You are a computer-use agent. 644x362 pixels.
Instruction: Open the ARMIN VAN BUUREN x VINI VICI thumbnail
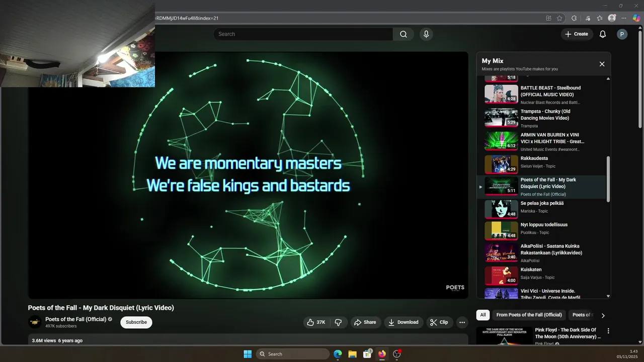click(x=501, y=141)
